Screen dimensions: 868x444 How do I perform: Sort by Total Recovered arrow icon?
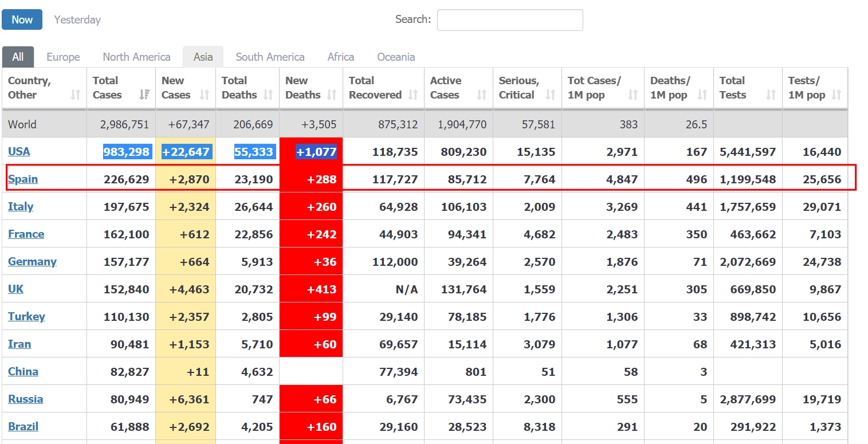coord(413,95)
